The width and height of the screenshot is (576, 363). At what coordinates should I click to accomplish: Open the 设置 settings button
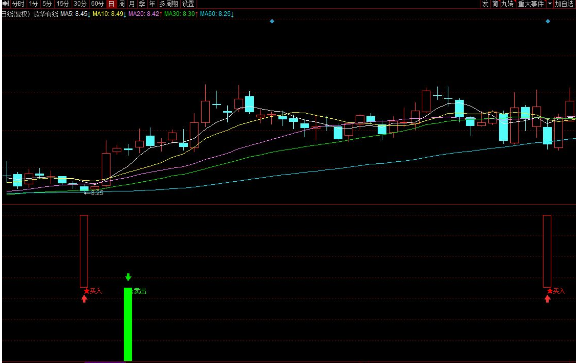[x=188, y=4]
